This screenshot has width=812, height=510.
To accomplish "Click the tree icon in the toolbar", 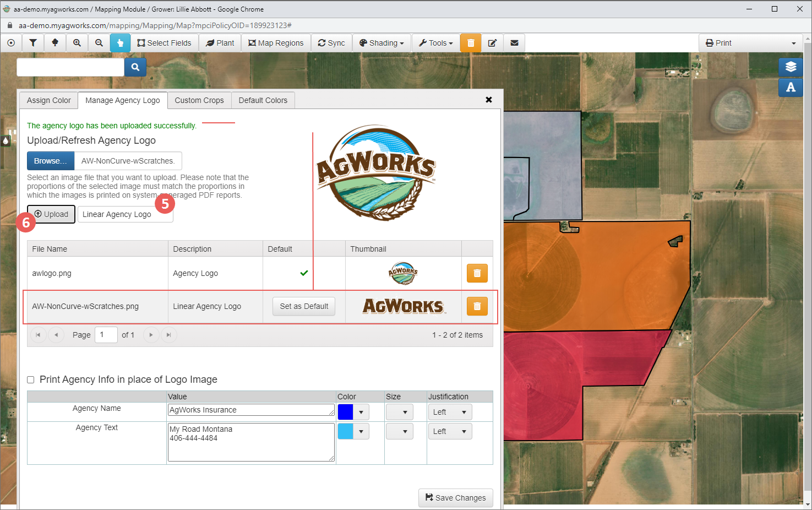I will pos(55,43).
